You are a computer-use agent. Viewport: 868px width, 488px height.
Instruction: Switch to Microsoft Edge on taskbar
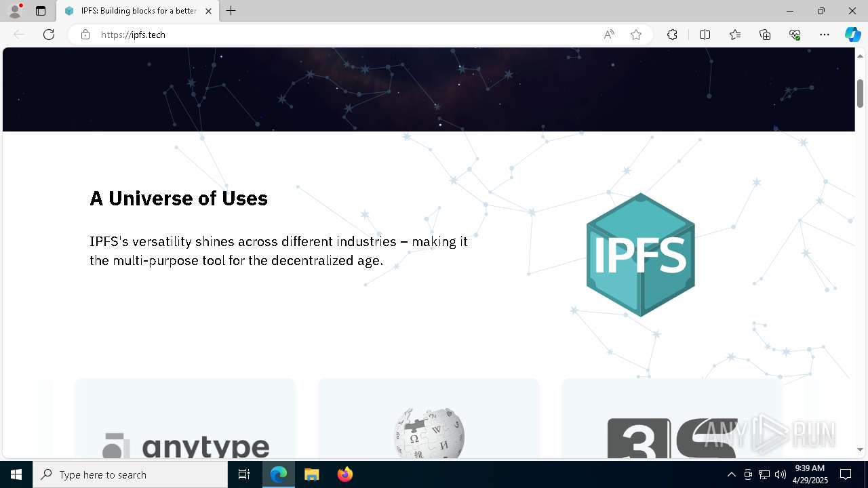point(279,474)
